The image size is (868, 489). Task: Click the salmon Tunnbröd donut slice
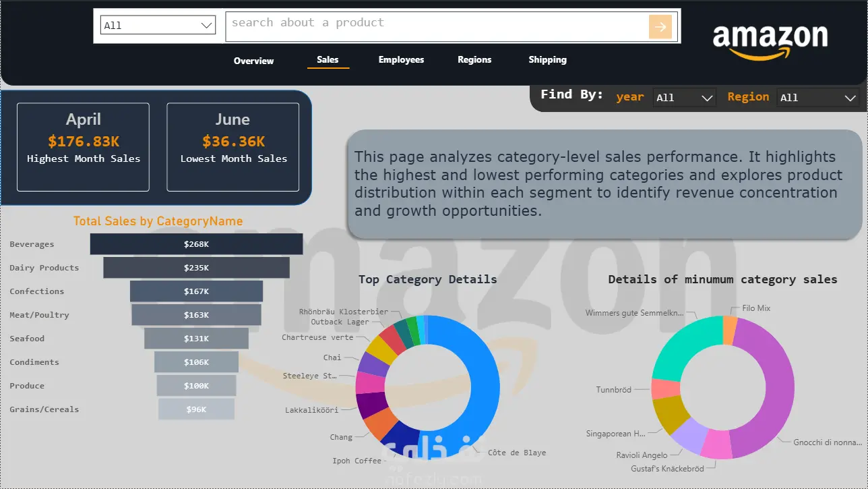pos(666,389)
